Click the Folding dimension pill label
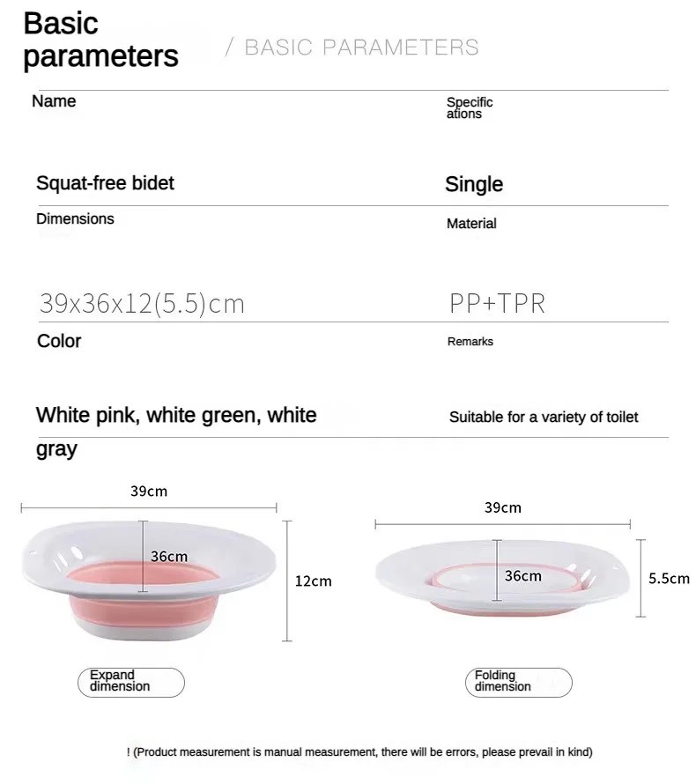Viewport: 696px width, 784px height. tap(519, 682)
